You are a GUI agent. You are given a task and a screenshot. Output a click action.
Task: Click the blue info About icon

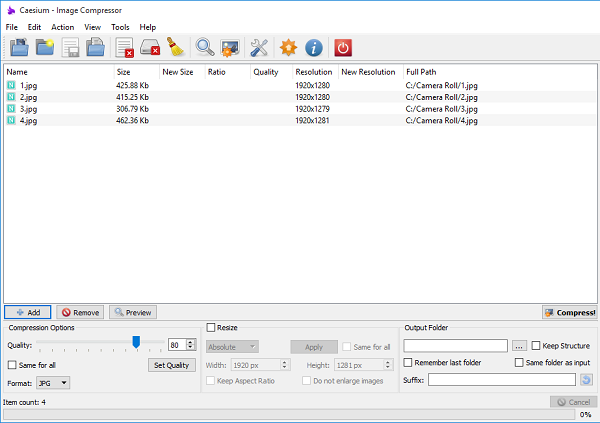coord(314,47)
